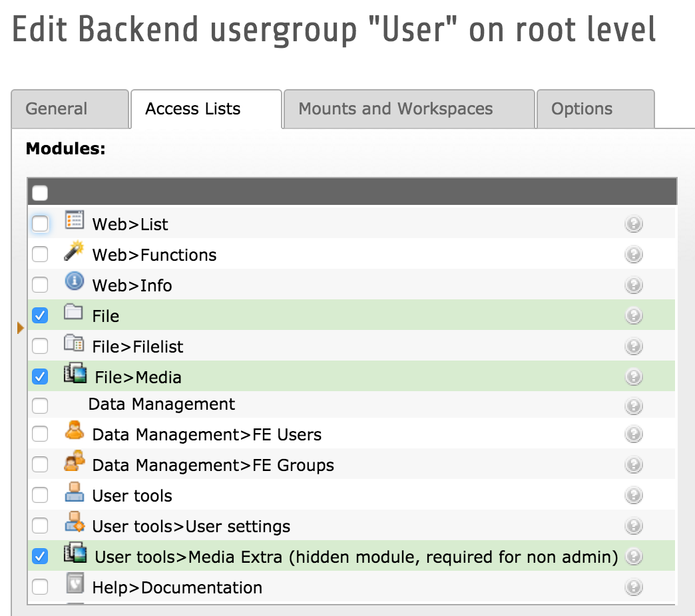Click the File folder icon
Screen dimensions: 695x616
point(74,313)
